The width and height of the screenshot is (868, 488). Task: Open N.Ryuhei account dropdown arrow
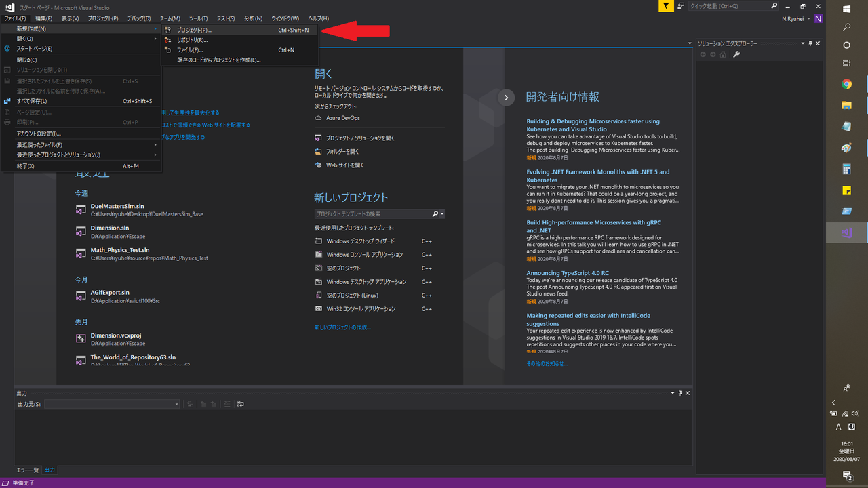[808, 19]
